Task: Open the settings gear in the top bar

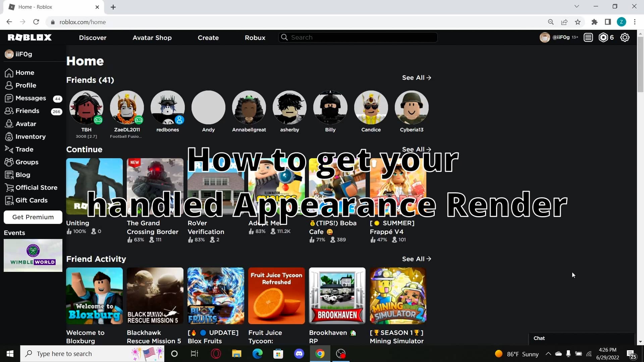Action: (625, 37)
